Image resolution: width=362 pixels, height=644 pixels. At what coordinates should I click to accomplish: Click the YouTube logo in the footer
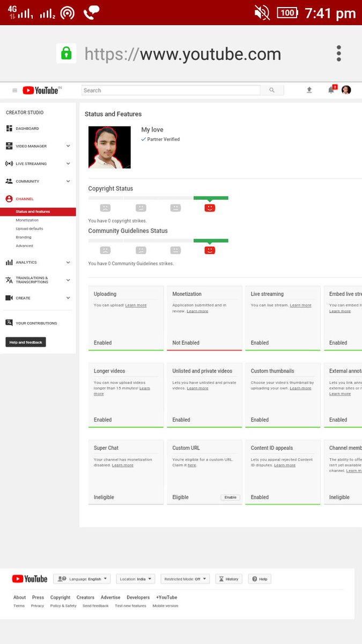click(x=29, y=579)
